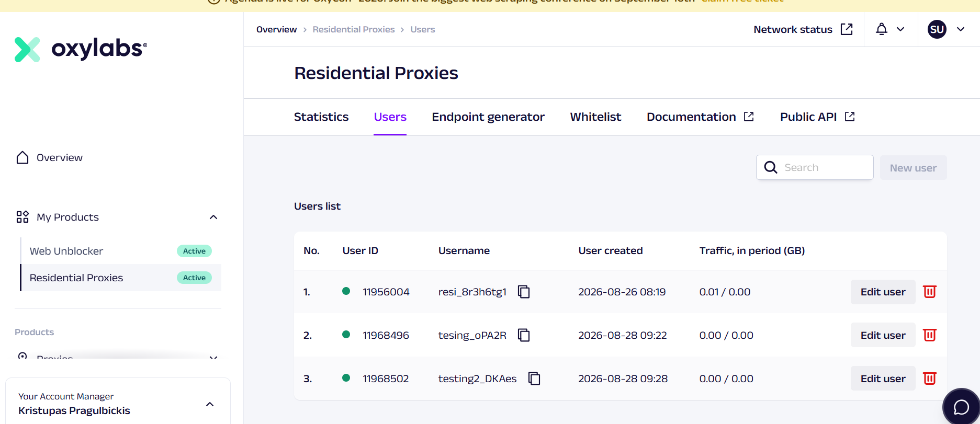Viewport: 980px width, 424px height.
Task: Click the My Products grid icon
Action: 22,217
